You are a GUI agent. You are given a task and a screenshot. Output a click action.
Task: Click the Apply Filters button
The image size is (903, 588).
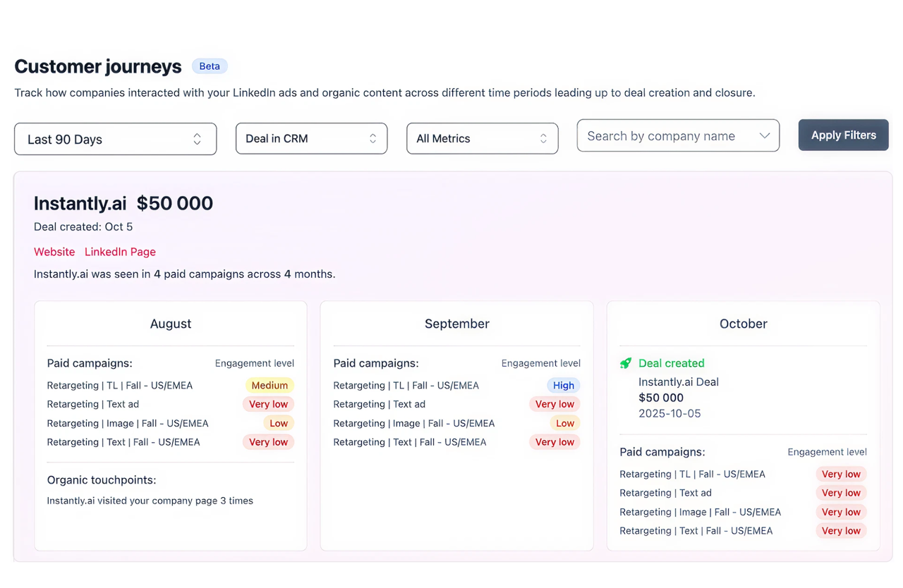843,135
